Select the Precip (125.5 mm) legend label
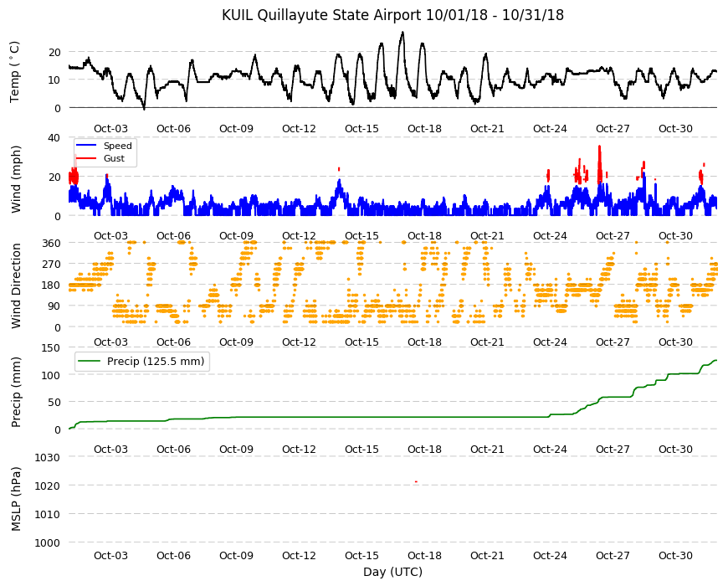Screen dimensions: 728x586 coord(156,362)
